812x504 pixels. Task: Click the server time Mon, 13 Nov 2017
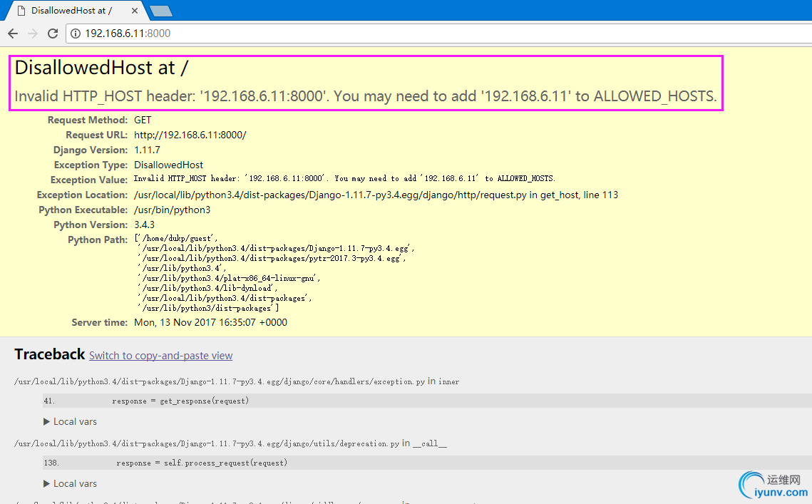(210, 323)
